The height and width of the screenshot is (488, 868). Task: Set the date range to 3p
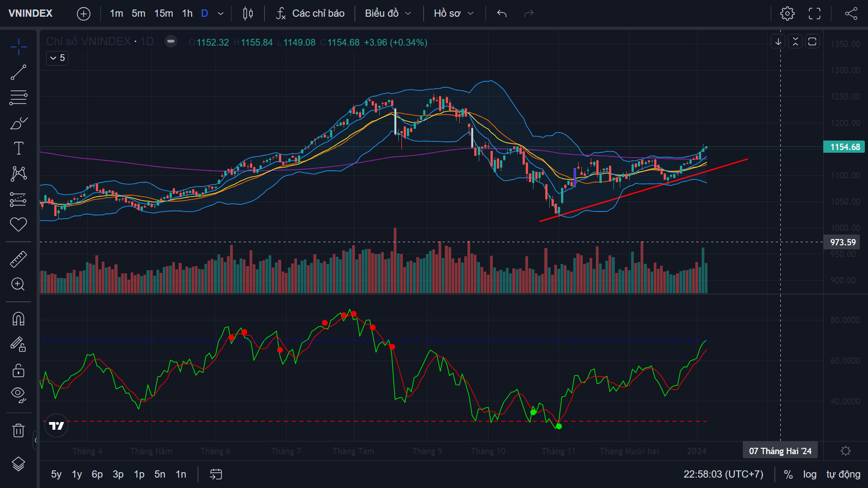tap(118, 474)
